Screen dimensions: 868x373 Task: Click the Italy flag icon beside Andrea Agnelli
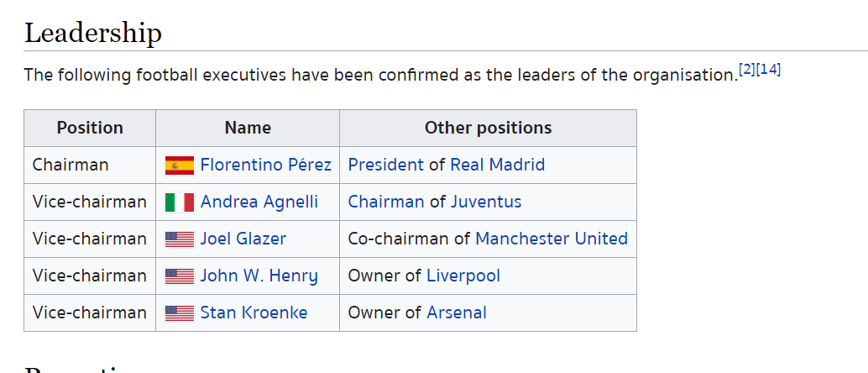click(x=180, y=202)
